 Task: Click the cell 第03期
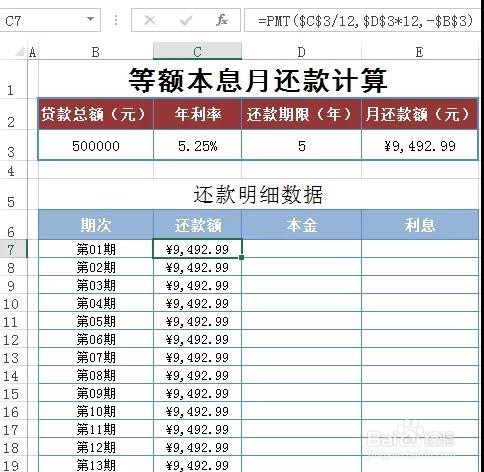tap(96, 285)
